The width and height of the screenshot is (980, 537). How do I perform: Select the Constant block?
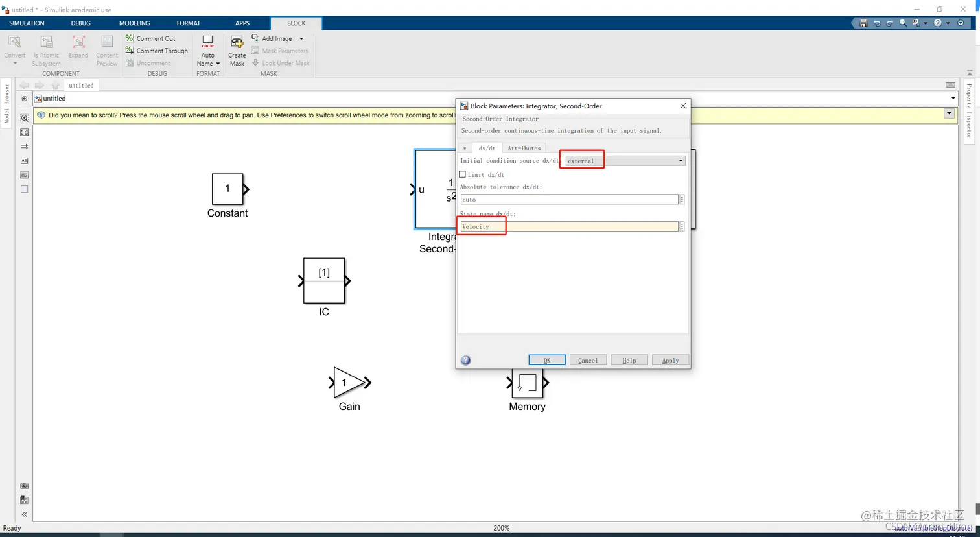pos(227,189)
